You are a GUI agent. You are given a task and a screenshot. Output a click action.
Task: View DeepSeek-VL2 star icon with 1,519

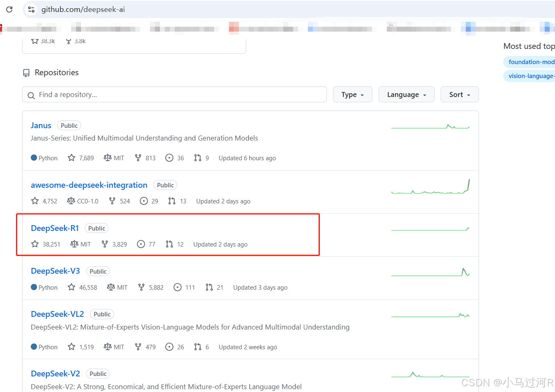click(x=72, y=347)
